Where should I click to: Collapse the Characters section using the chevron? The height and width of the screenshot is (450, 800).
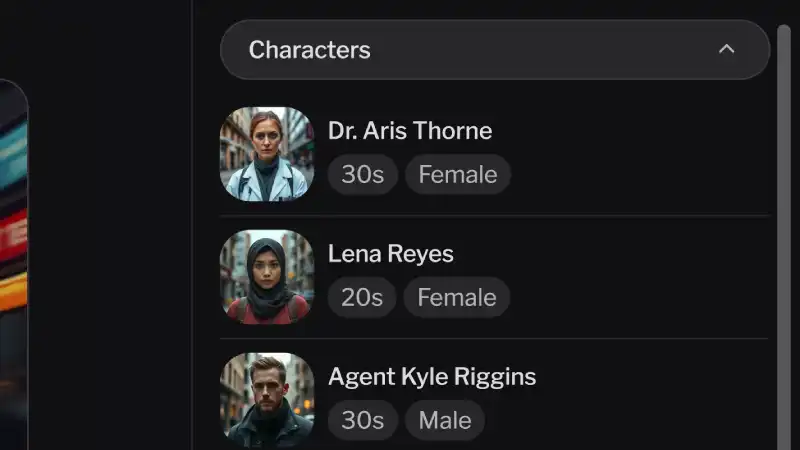point(727,49)
